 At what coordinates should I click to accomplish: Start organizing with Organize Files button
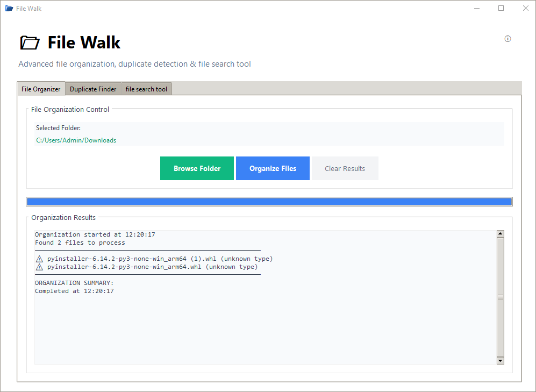click(x=273, y=168)
